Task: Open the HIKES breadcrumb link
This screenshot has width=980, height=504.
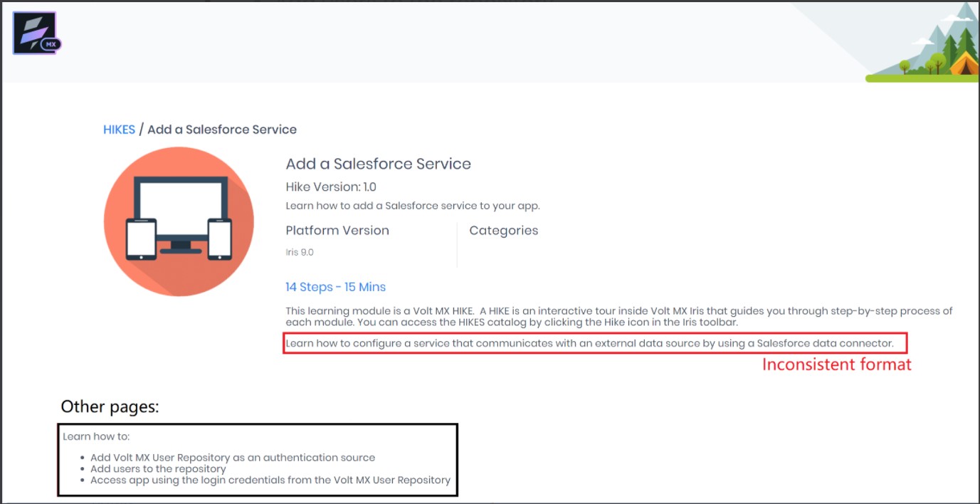Action: click(119, 130)
